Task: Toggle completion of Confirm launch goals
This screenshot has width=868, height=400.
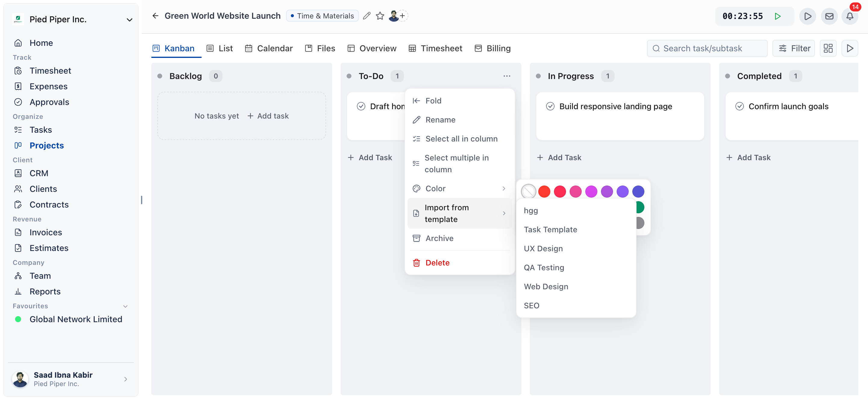Action: pyautogui.click(x=739, y=106)
